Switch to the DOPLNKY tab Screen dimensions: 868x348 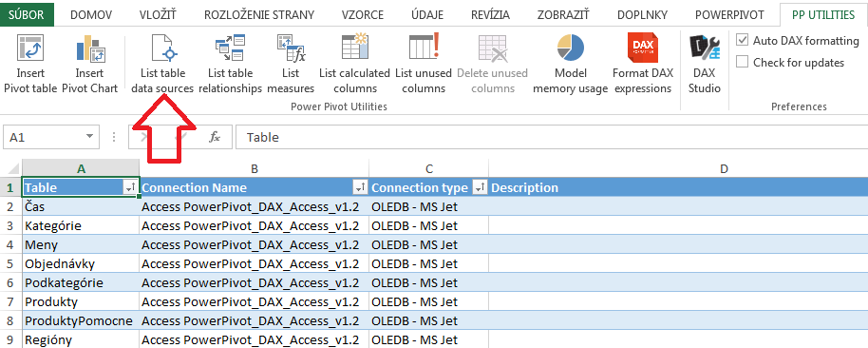[x=642, y=15]
